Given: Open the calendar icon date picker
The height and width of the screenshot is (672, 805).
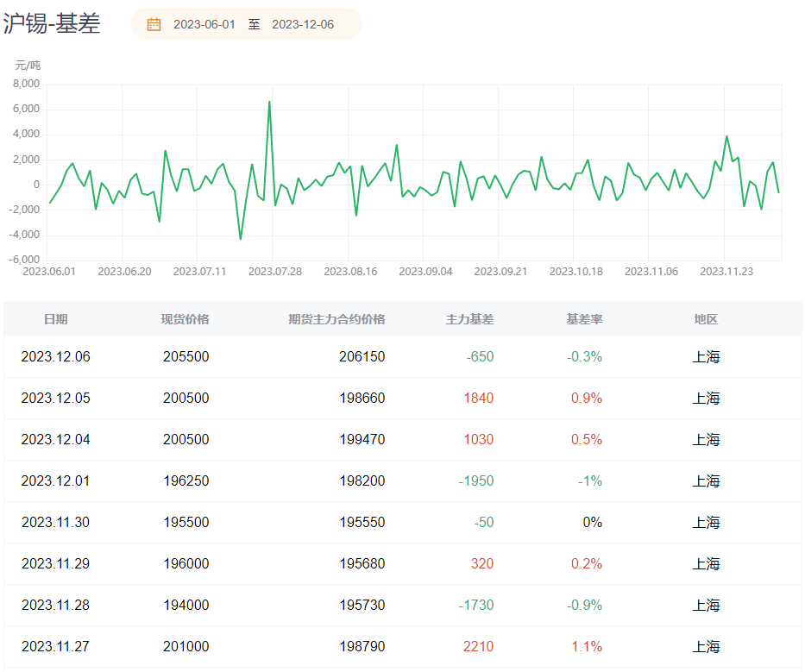Looking at the screenshot, I should pos(154,24).
